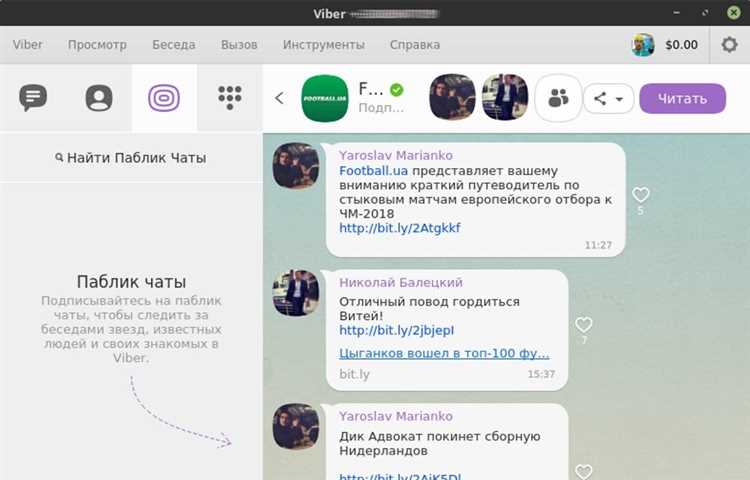750x480 pixels.
Task: Go back with the left chevron arrow
Action: 279,98
